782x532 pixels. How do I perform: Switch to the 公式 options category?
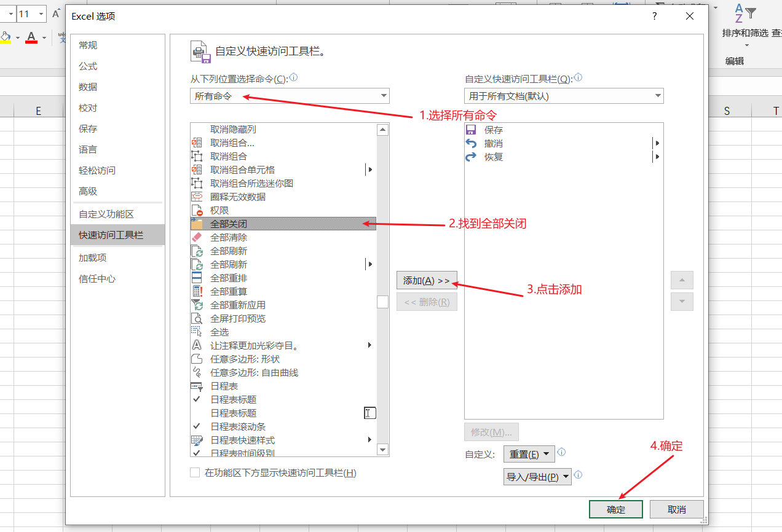117,66
